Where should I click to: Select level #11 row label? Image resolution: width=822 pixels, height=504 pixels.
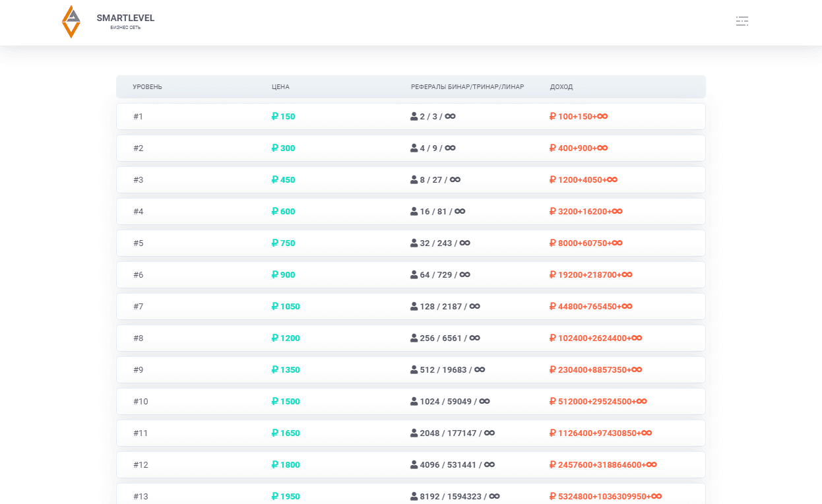pyautogui.click(x=141, y=433)
